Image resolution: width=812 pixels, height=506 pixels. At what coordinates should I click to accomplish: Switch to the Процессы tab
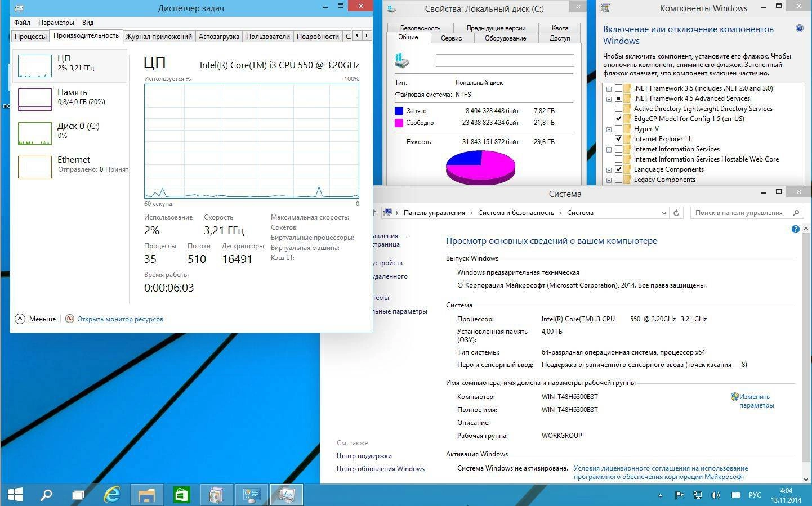pos(30,36)
